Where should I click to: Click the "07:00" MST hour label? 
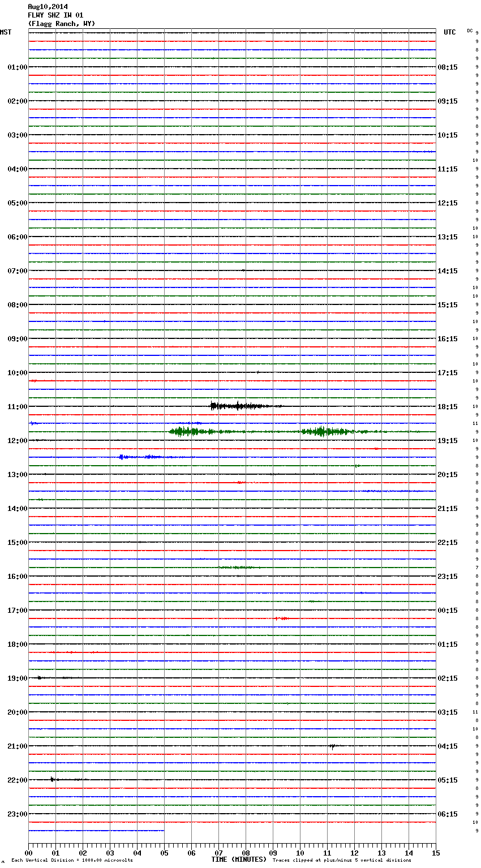(18, 271)
